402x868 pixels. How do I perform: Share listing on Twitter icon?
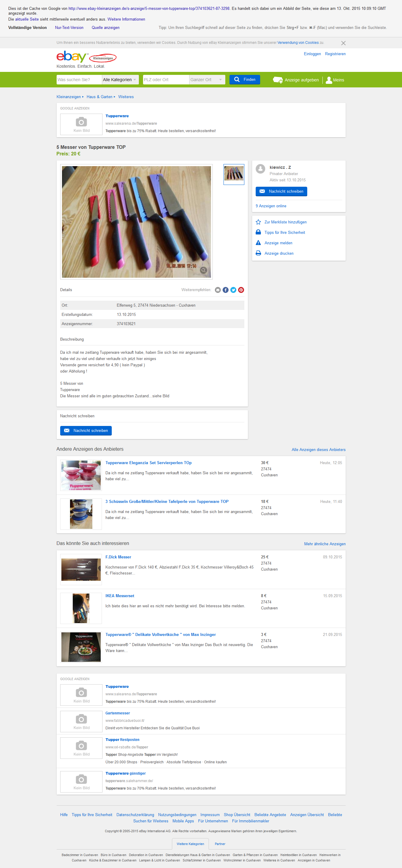[233, 290]
